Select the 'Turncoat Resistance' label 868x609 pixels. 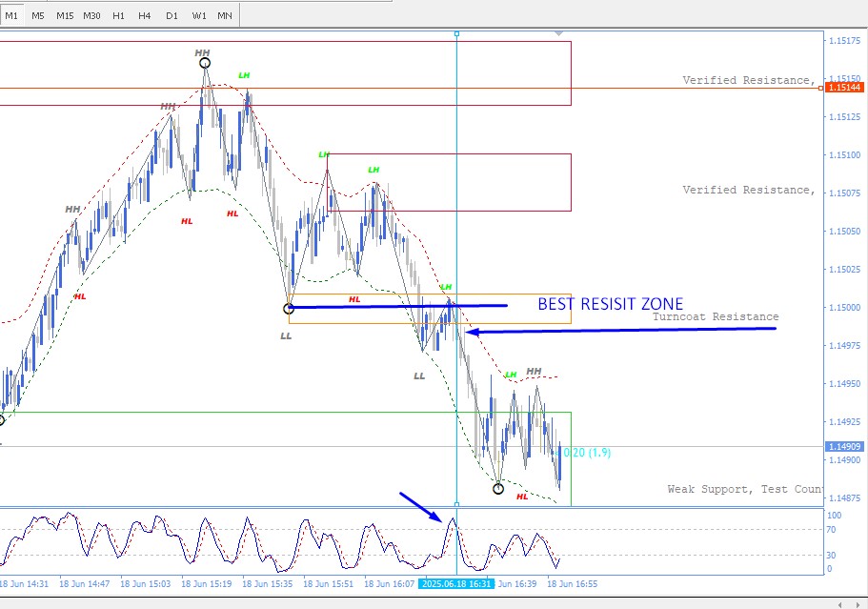point(716,316)
